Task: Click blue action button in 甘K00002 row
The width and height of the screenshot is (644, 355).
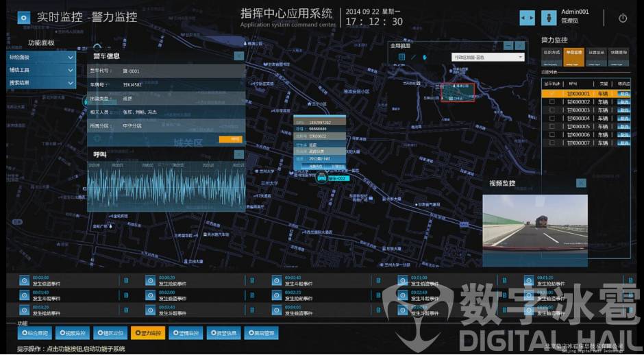Action: point(624,102)
